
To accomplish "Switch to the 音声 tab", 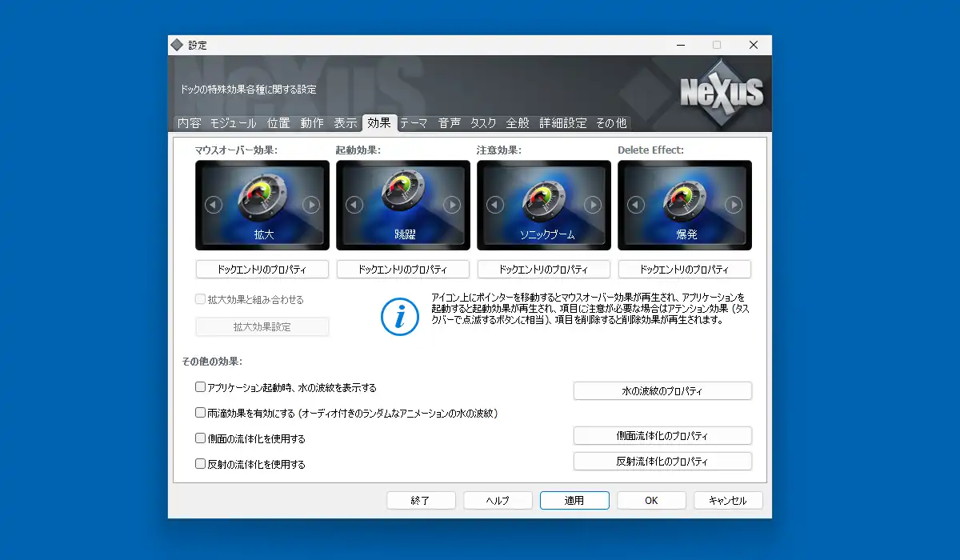I will click(449, 123).
